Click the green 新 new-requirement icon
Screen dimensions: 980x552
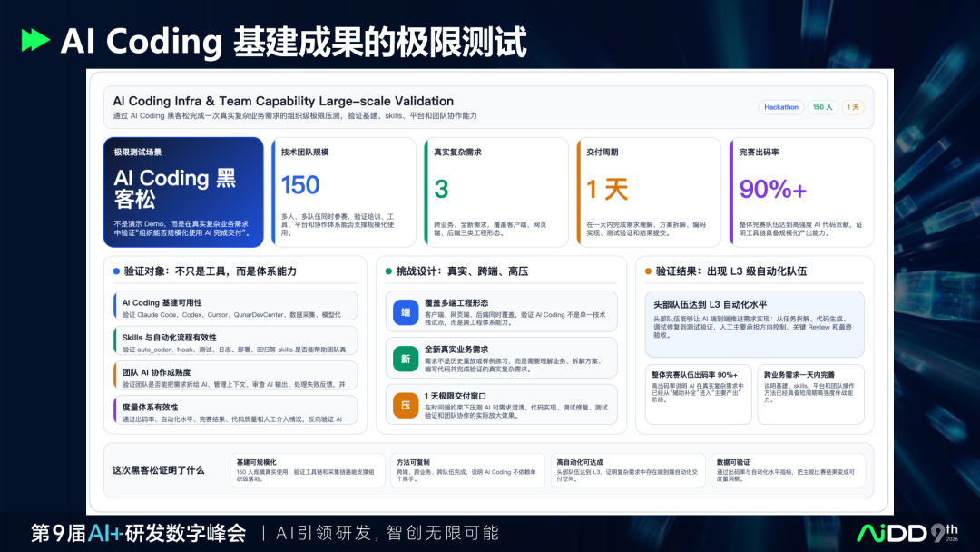point(406,359)
